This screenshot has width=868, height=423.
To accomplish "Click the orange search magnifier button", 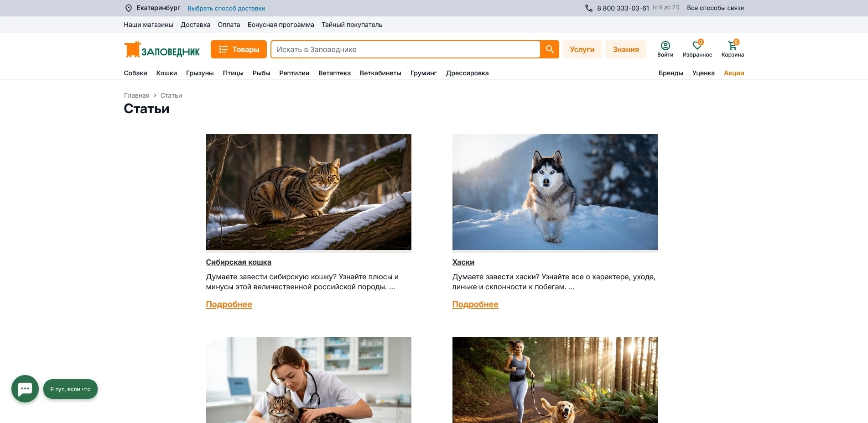I will (550, 49).
